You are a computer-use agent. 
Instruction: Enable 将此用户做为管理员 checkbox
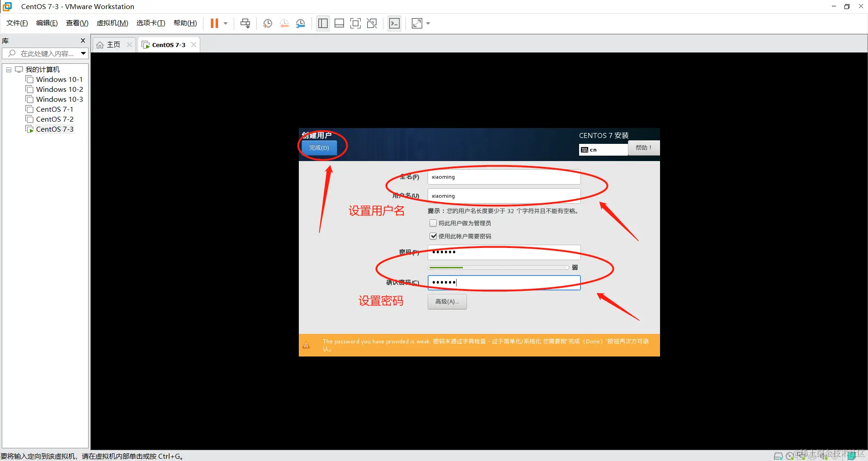[x=433, y=223]
